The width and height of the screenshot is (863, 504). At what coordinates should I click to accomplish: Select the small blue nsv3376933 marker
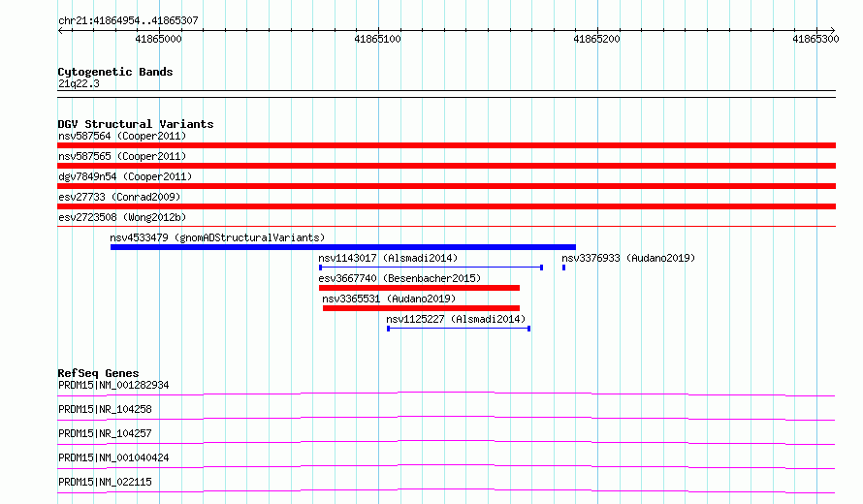click(x=563, y=268)
